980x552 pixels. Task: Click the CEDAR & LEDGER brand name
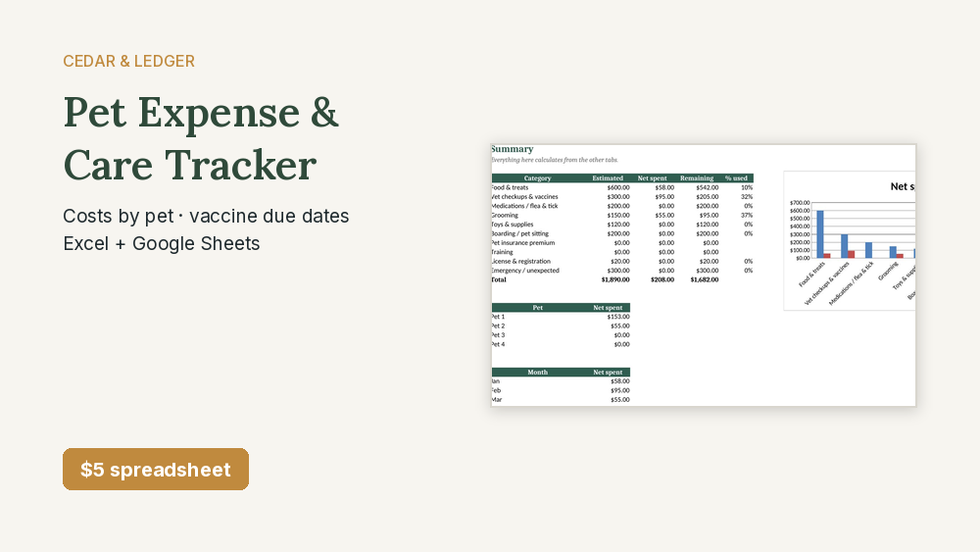pyautogui.click(x=128, y=61)
